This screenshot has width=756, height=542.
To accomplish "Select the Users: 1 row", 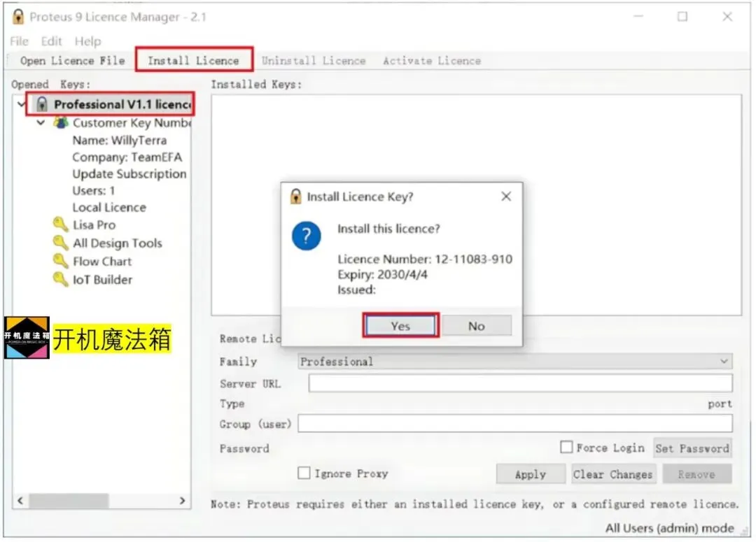I will pyautogui.click(x=94, y=191).
